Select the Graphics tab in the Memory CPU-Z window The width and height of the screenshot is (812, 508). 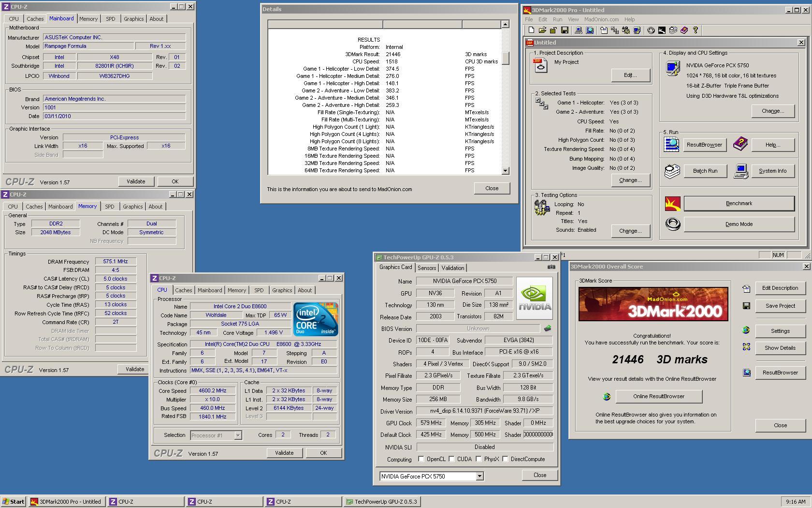coord(132,207)
